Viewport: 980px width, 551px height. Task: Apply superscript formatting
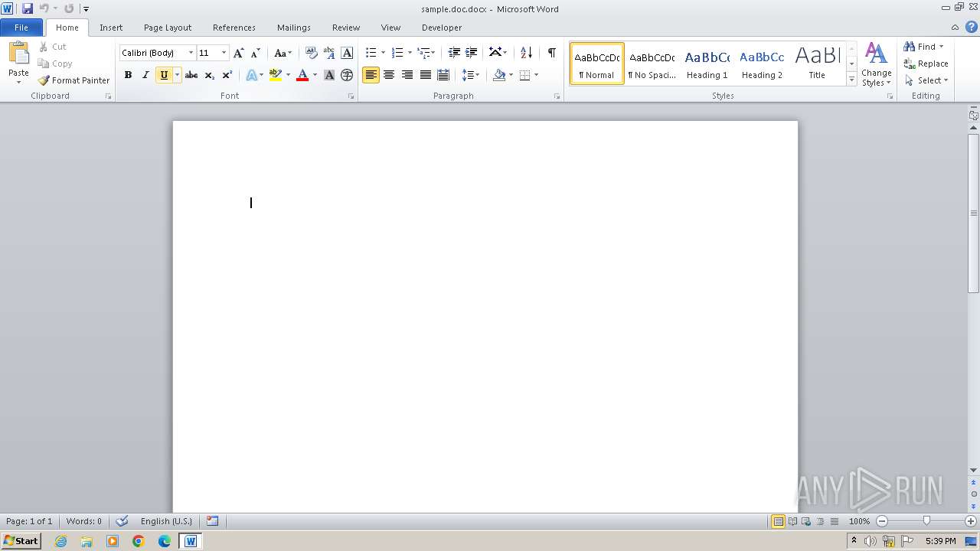point(227,75)
